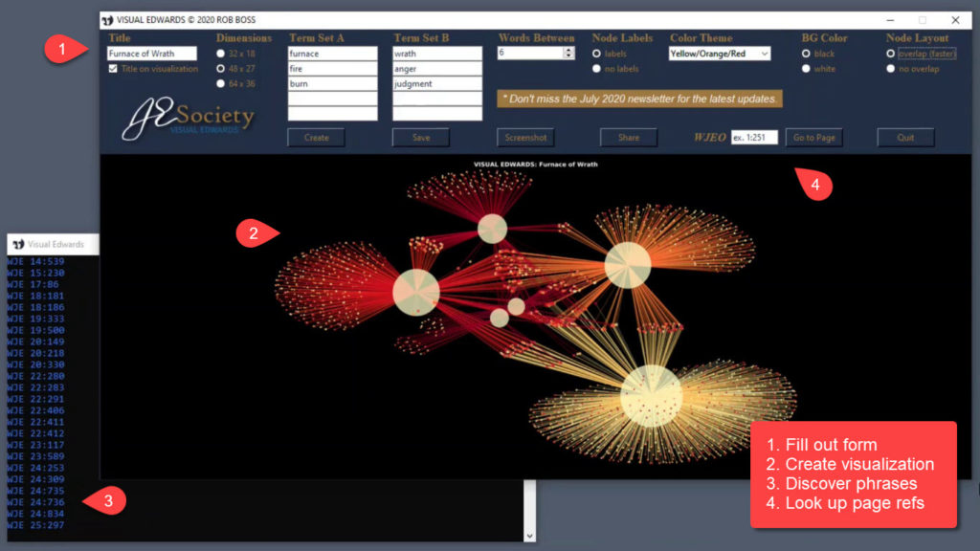Click the 'WJE 15:230' console line
This screenshot has height=551, width=980.
point(35,273)
